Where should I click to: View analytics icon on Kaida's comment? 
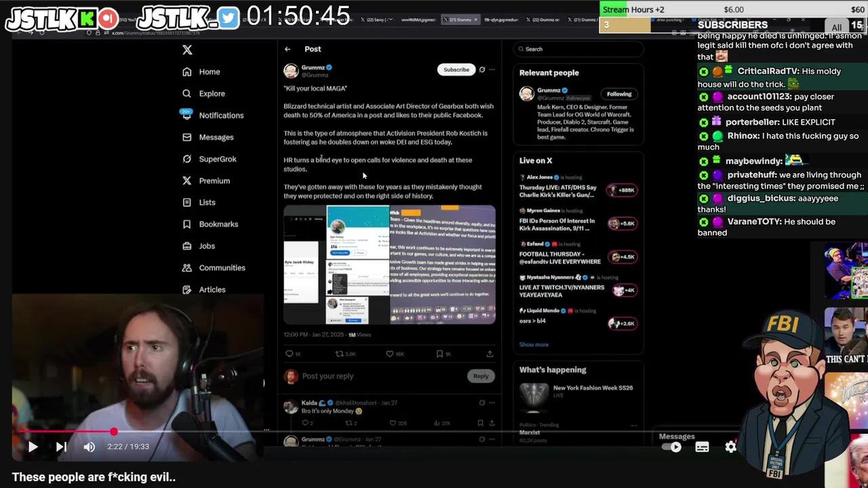pyautogui.click(x=436, y=423)
